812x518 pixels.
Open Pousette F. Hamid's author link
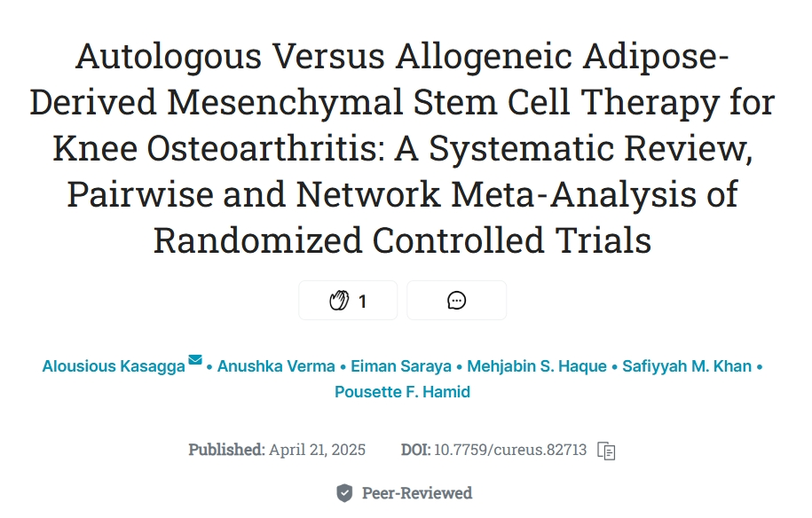tap(402, 391)
